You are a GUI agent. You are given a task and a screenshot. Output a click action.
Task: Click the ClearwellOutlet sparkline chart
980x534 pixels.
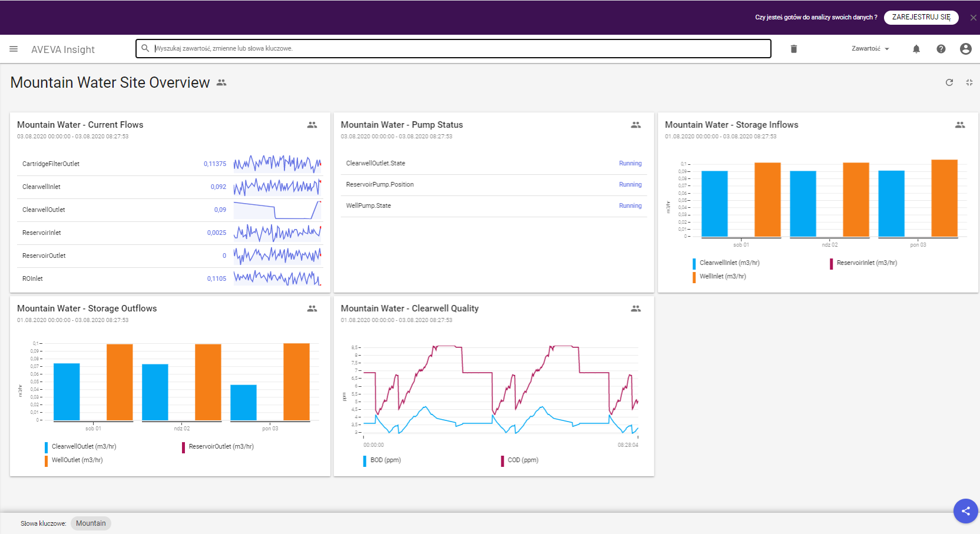(x=277, y=210)
